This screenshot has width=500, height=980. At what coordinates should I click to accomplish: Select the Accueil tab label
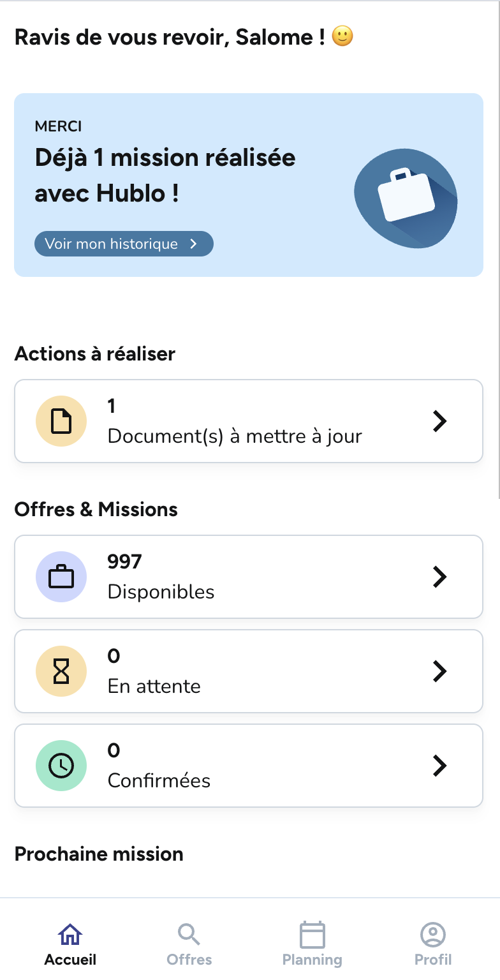point(70,960)
